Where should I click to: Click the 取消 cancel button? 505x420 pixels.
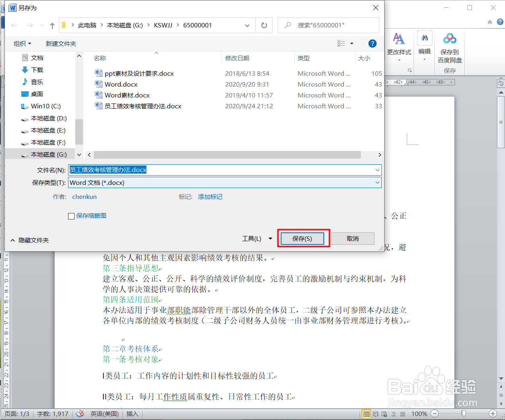tap(352, 238)
